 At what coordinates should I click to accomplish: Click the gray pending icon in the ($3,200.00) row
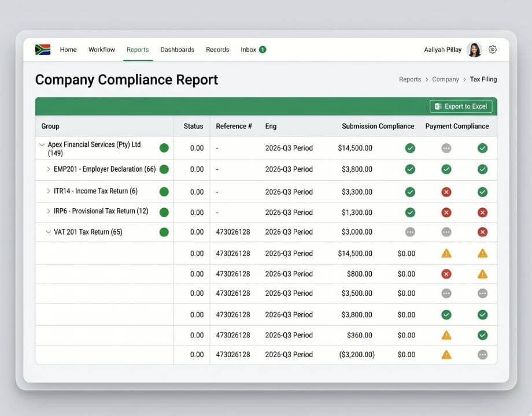click(x=482, y=355)
